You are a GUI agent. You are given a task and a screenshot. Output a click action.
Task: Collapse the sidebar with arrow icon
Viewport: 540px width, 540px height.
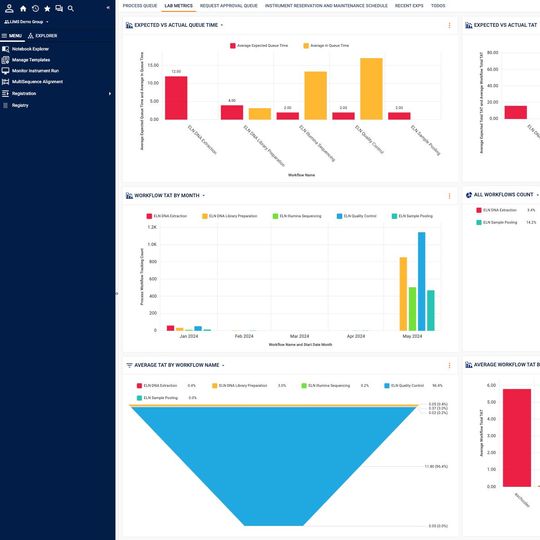(x=108, y=7)
